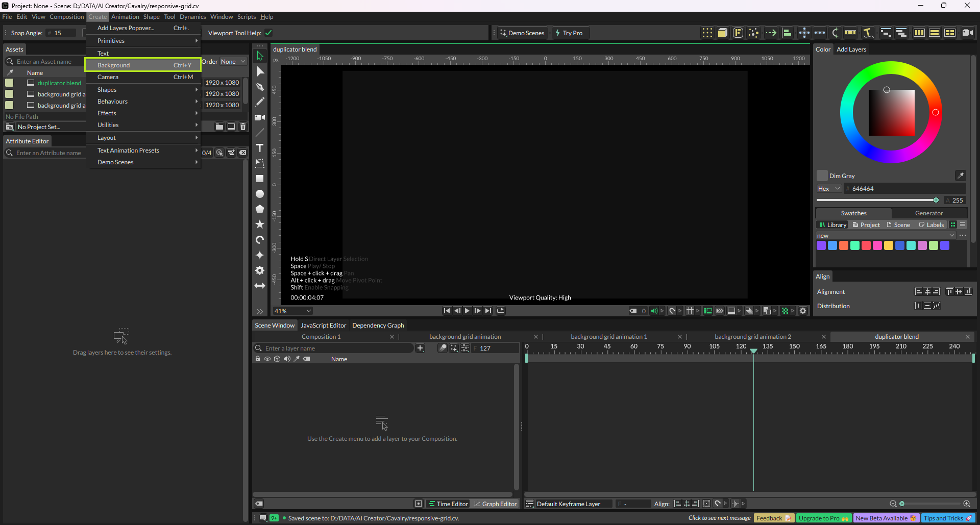Click the Demo Scenes toolbar button
Screen dimensions: 980x525
click(523, 33)
